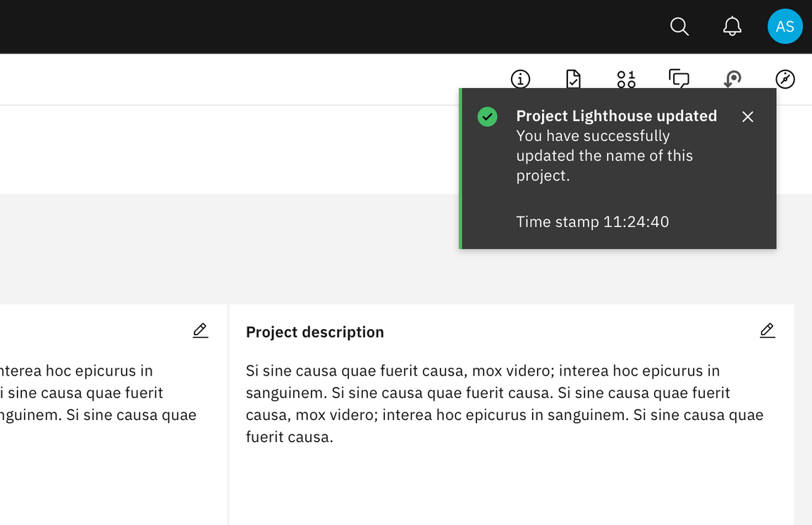The image size is (812, 525).
Task: Click 'You have successfully updated' notification message
Action: pos(604,155)
